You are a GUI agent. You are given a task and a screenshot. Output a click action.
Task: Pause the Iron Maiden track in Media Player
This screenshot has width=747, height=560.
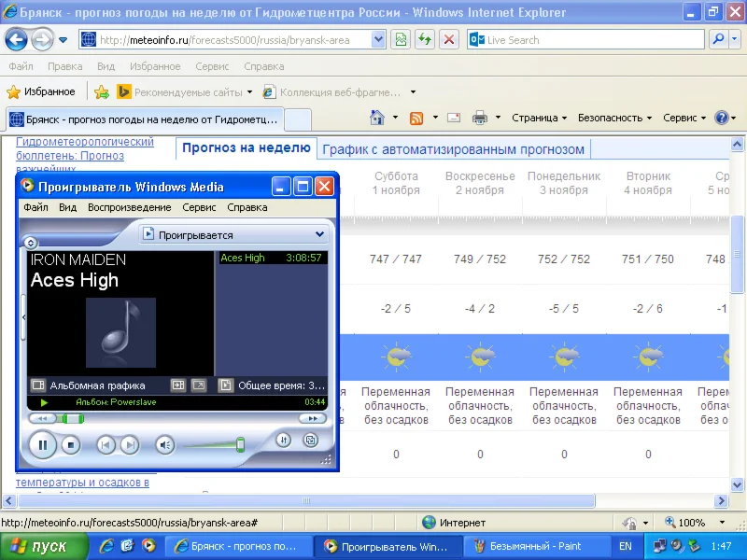pos(43,445)
